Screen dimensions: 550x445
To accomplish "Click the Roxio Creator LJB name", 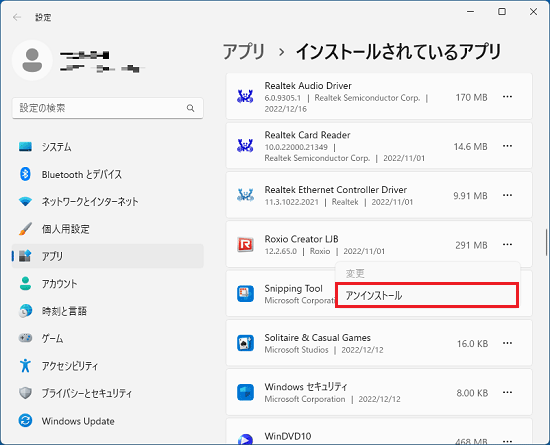I will coord(301,239).
